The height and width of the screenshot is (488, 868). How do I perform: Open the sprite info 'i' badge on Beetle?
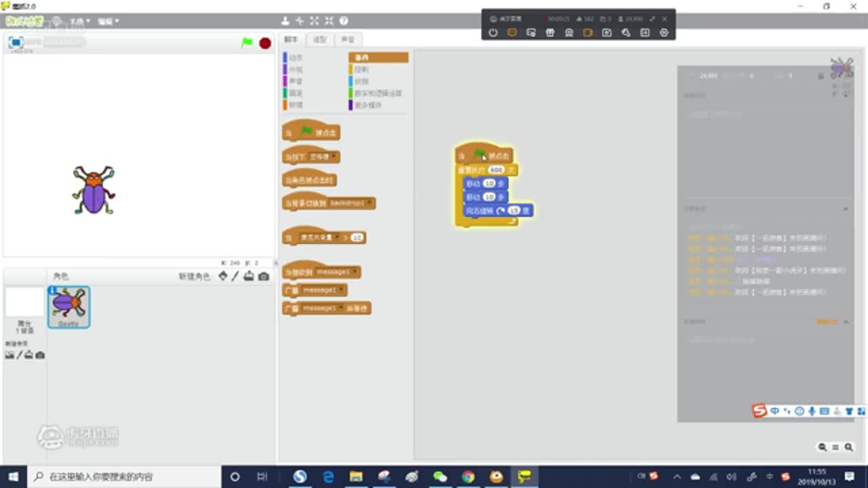click(53, 291)
